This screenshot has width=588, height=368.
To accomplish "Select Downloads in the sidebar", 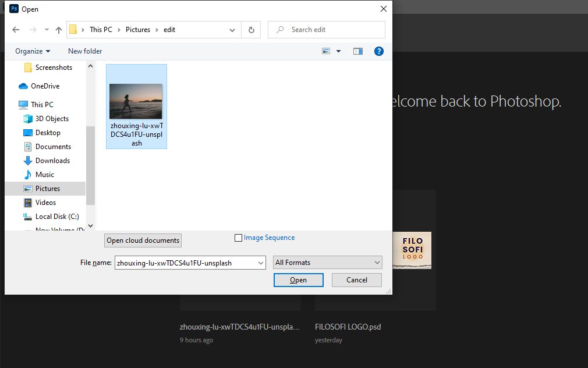I will pyautogui.click(x=52, y=160).
